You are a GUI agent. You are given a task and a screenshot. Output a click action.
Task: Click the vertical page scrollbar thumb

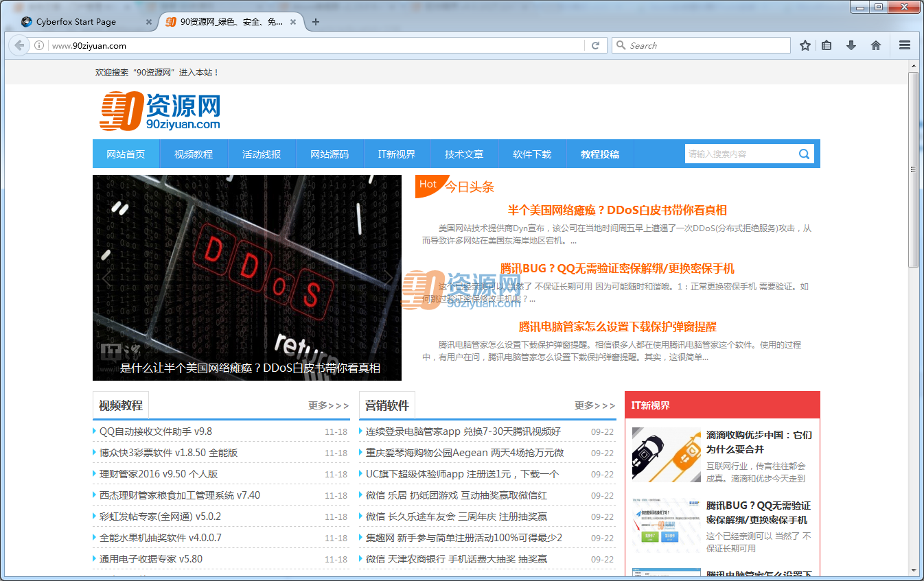913,169
